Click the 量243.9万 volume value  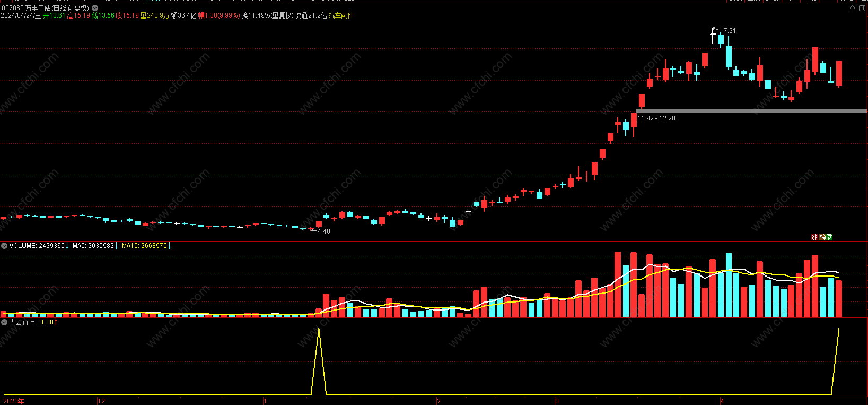point(155,16)
